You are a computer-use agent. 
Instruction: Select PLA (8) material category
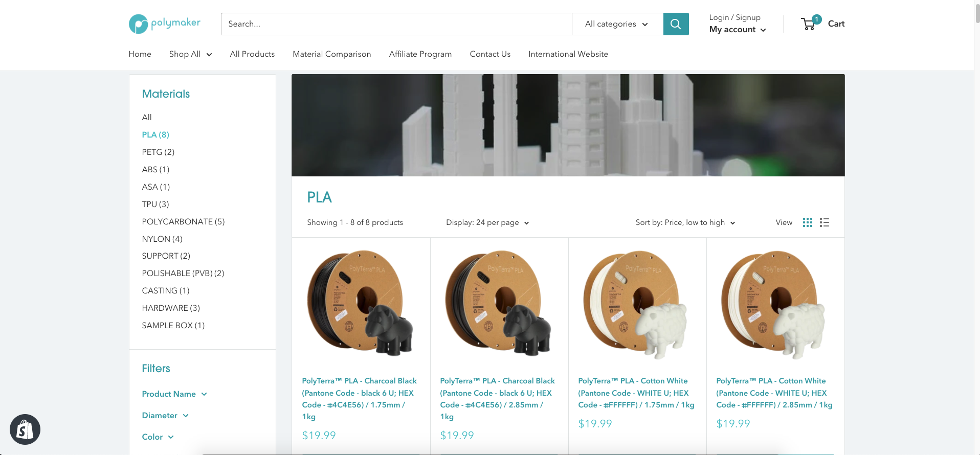point(155,135)
